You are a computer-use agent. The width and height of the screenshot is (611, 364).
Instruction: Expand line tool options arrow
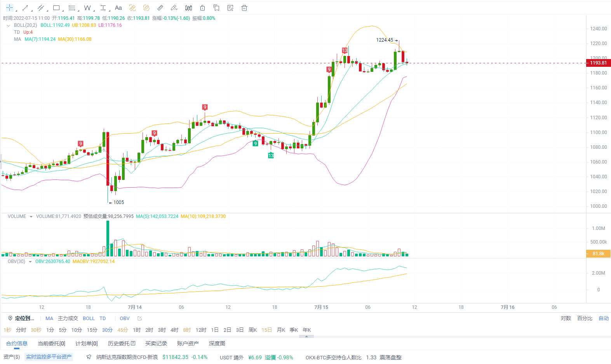[x=31, y=10]
